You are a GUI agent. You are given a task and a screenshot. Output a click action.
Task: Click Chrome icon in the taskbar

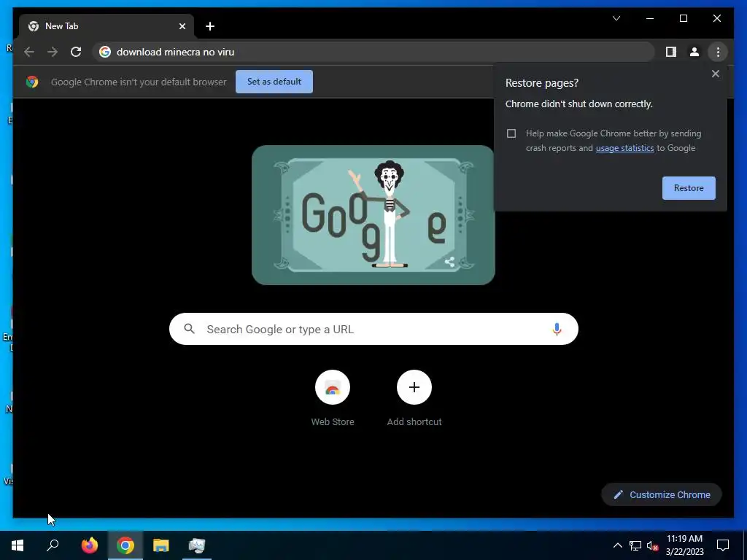125,545
